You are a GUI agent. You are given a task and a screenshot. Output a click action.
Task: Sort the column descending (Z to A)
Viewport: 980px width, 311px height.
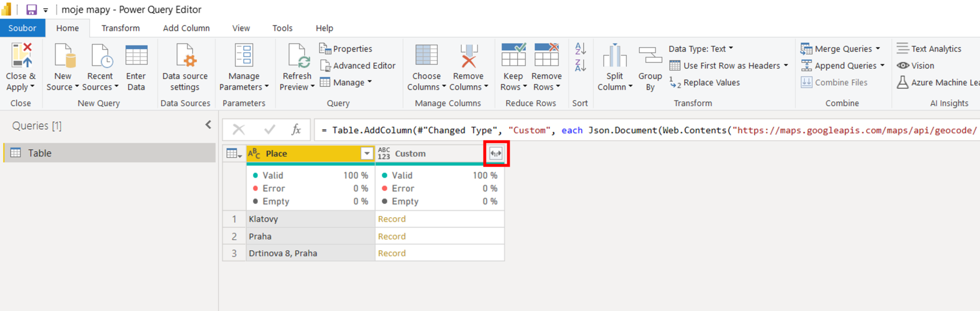[x=580, y=65]
